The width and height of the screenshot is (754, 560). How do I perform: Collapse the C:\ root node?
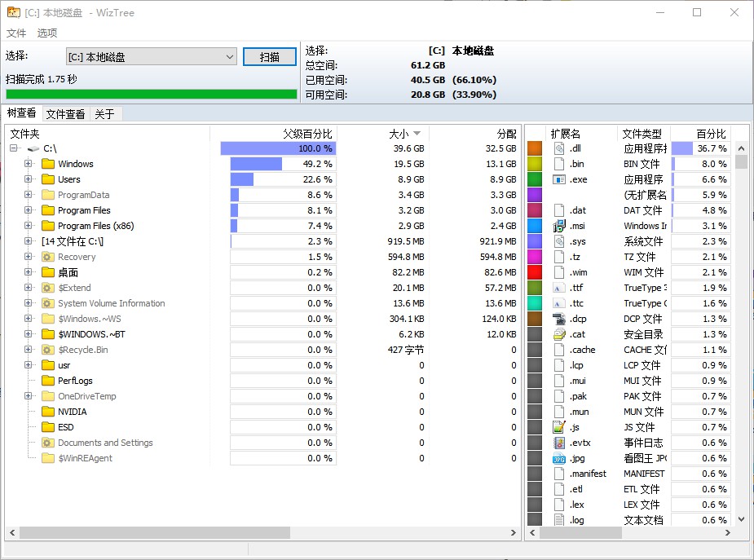pos(14,148)
